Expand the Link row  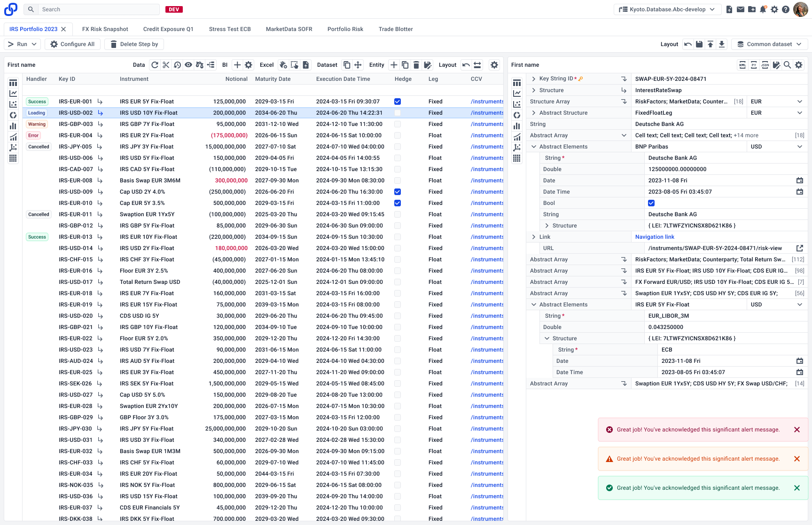click(534, 237)
